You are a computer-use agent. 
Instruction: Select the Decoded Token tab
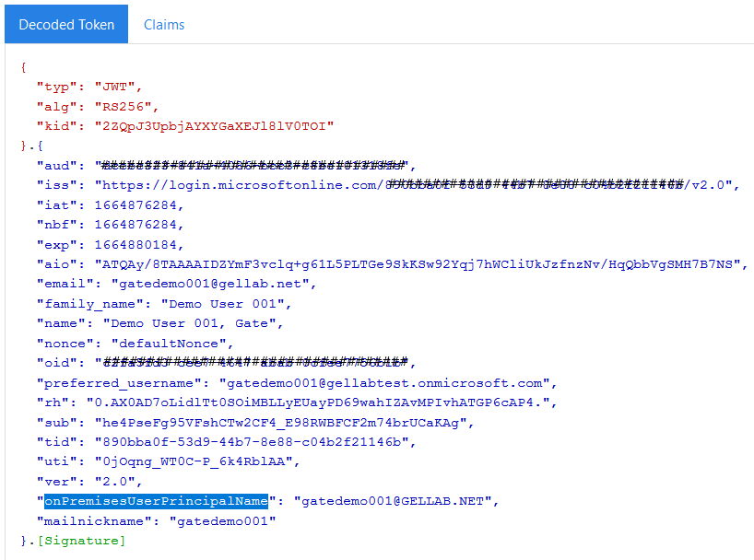pyautogui.click(x=66, y=25)
